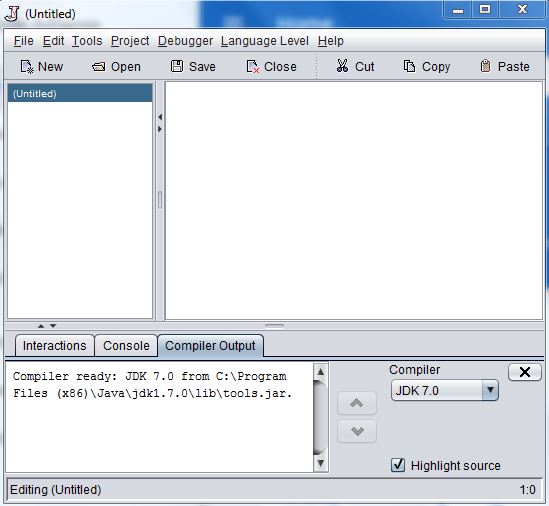Switch to the Console tab

(x=126, y=346)
